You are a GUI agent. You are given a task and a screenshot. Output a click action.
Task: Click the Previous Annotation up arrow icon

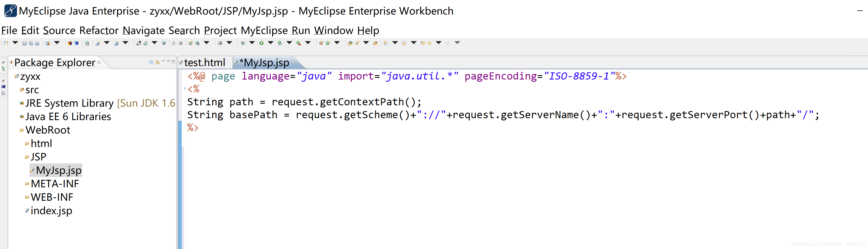(x=404, y=43)
